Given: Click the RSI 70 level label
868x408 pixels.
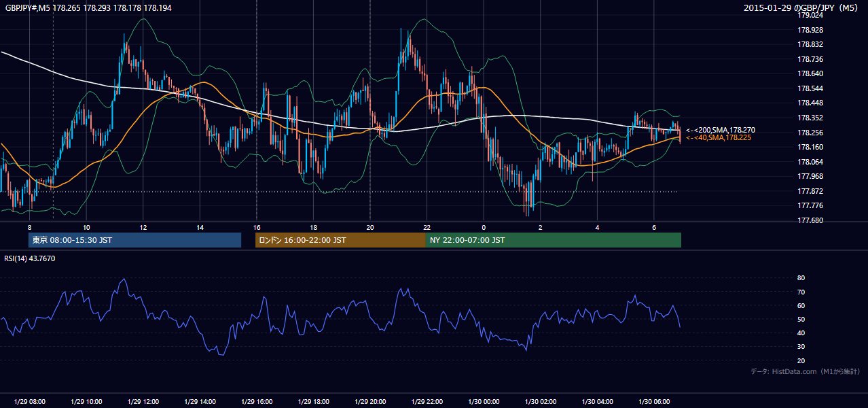Looking at the screenshot, I should 801,292.
